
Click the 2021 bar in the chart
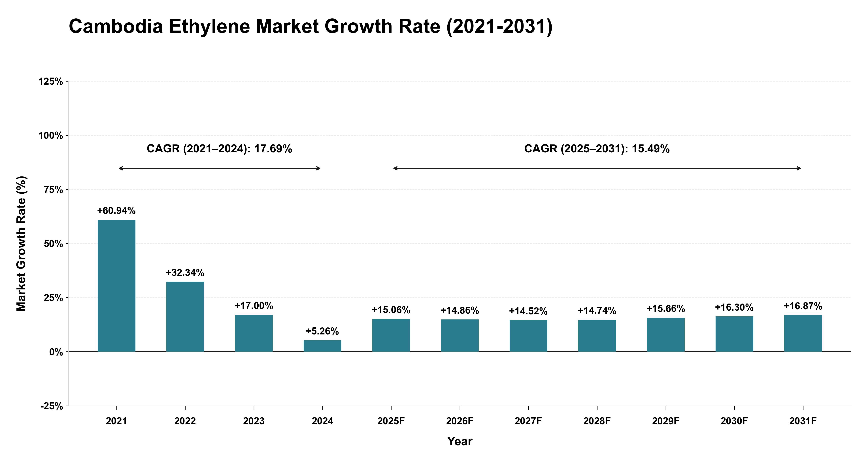tap(117, 286)
